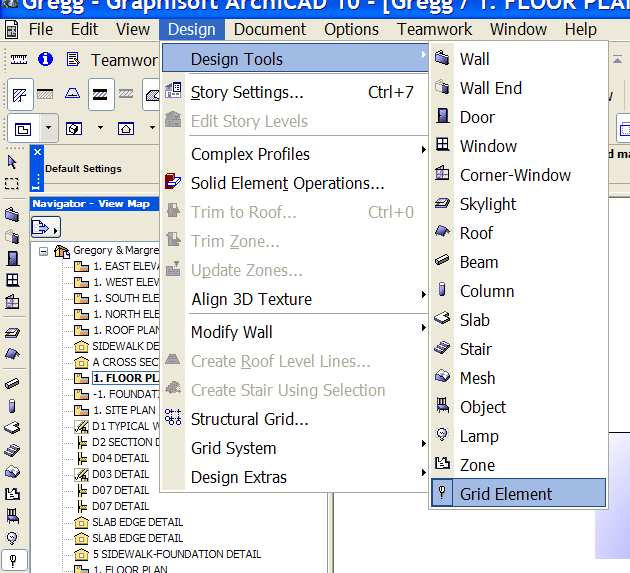Viewport: 630px width, 573px height.
Task: Select the Corner-Window tool in left toolbox
Action: (x=12, y=302)
